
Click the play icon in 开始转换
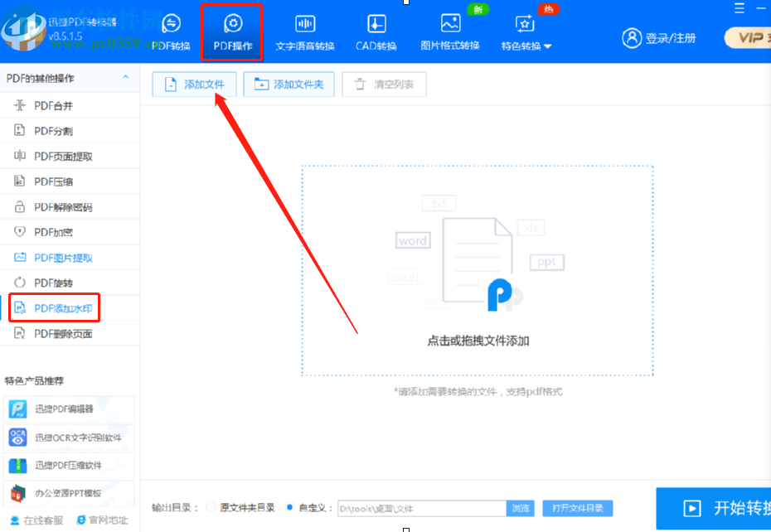tap(692, 508)
